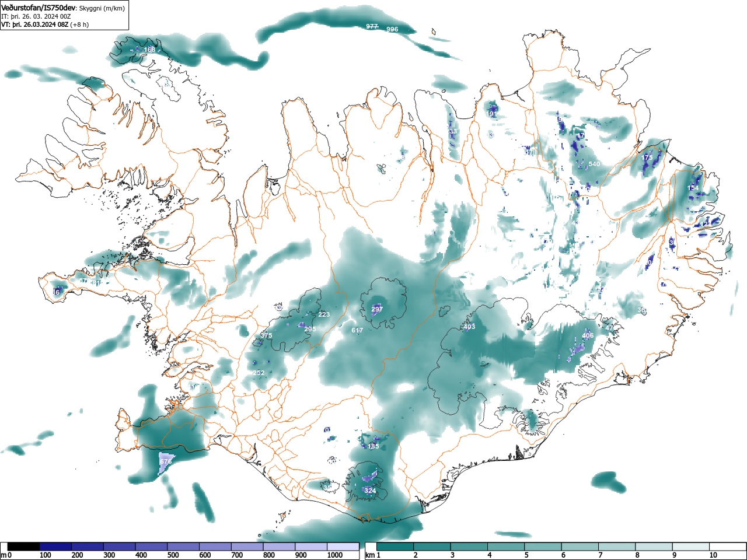Screen dimensions: 747x560
Task: Click the legend tick label 500
Action: [x=173, y=555]
